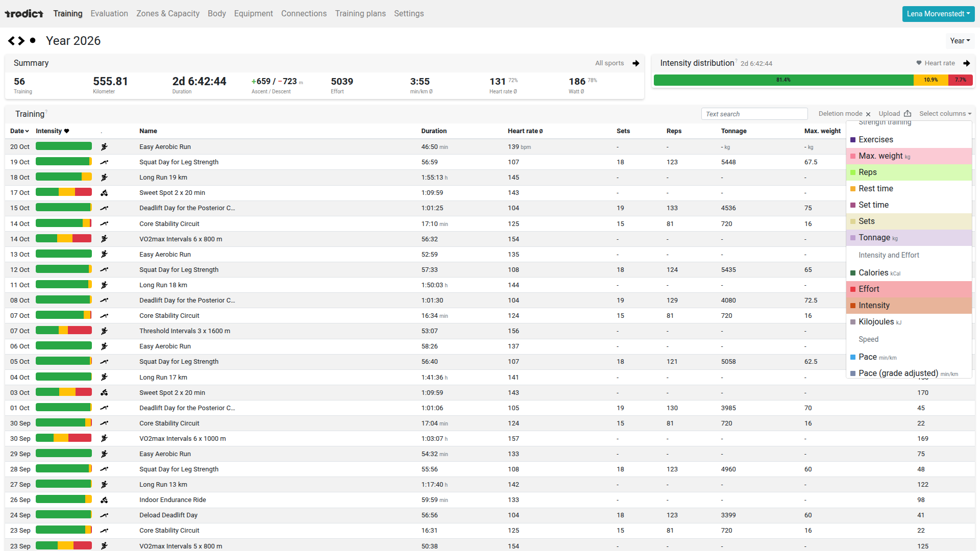Open the Training nav tab
The width and height of the screenshot is (980, 551).
coord(68,14)
